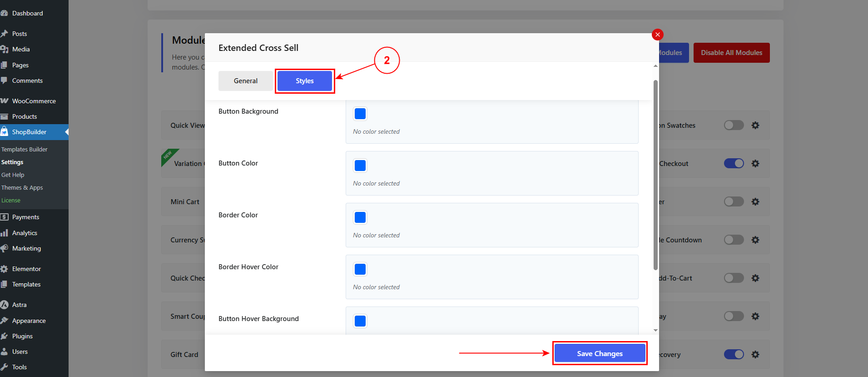The width and height of the screenshot is (868, 377).
Task: Open Get Help submenu item
Action: pos(13,175)
